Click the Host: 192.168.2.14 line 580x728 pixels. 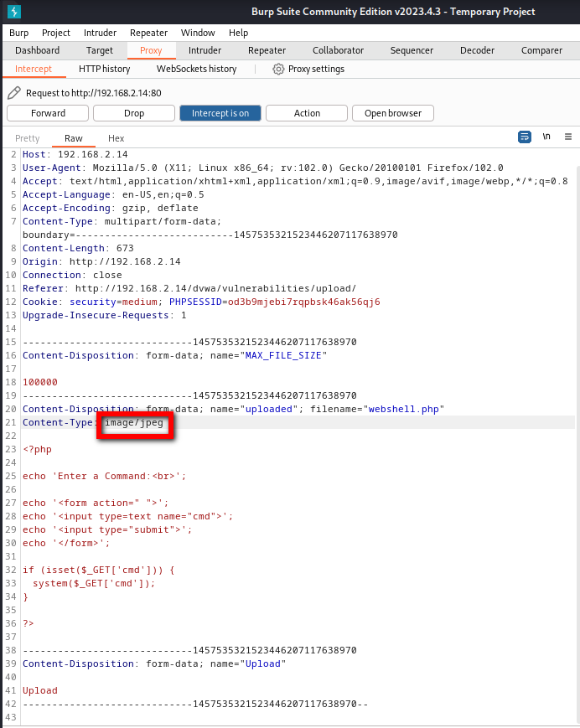coord(75,155)
